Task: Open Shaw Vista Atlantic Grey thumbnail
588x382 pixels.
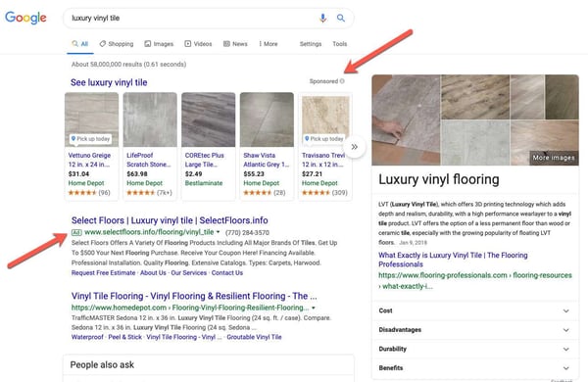Action: pos(267,119)
